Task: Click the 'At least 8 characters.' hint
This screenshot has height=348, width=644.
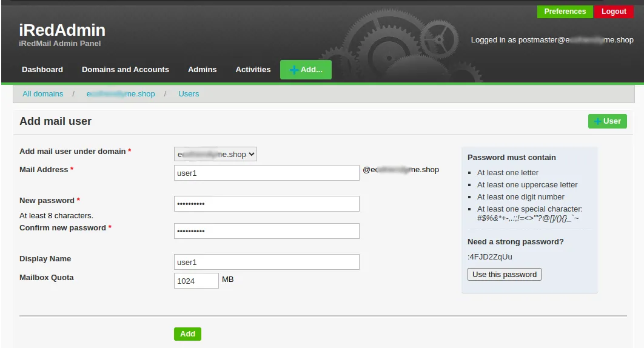Action: click(56, 216)
